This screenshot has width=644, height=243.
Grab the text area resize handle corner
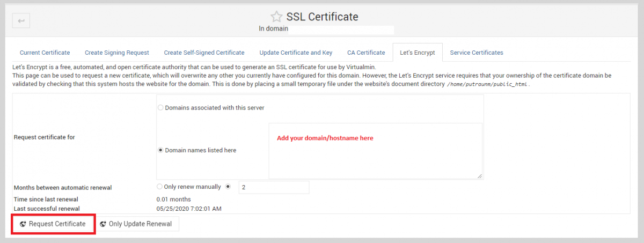tap(479, 175)
